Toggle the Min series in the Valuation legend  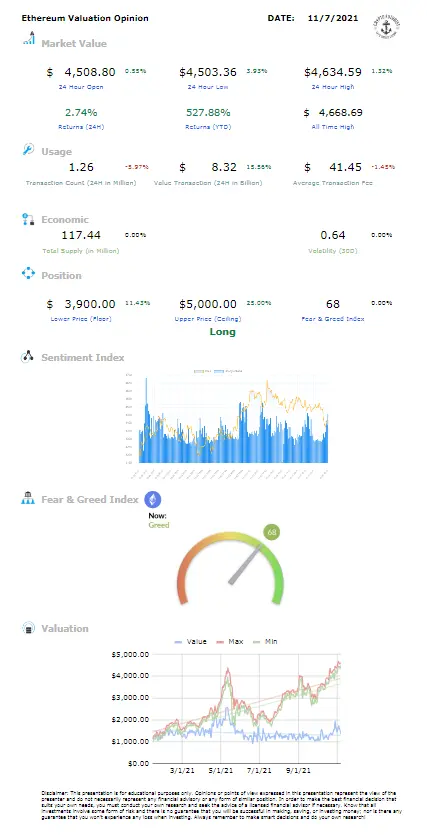(264, 641)
